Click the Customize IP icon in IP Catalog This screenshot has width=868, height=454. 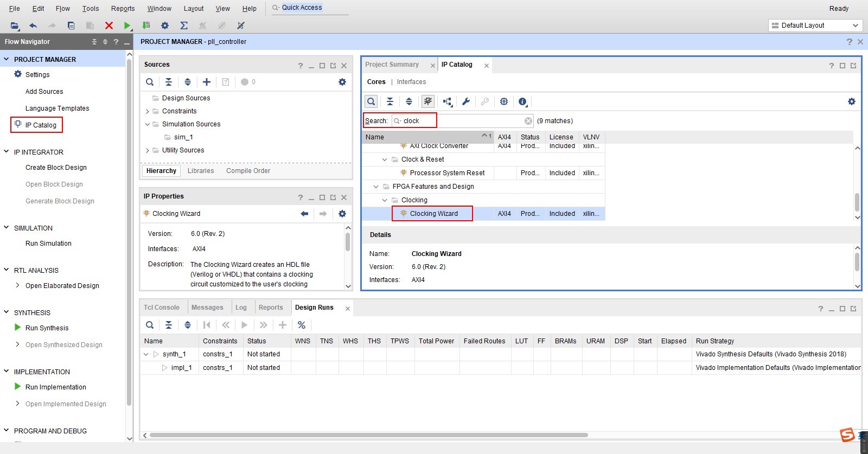448,101
